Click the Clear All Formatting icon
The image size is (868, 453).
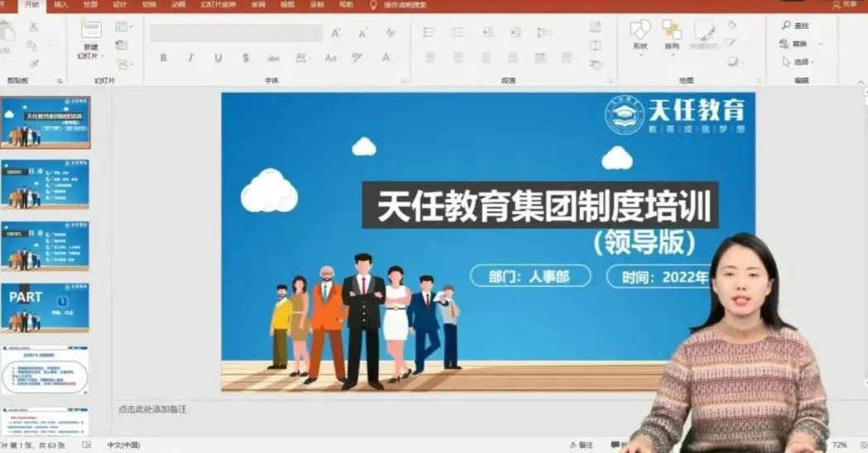(x=391, y=32)
